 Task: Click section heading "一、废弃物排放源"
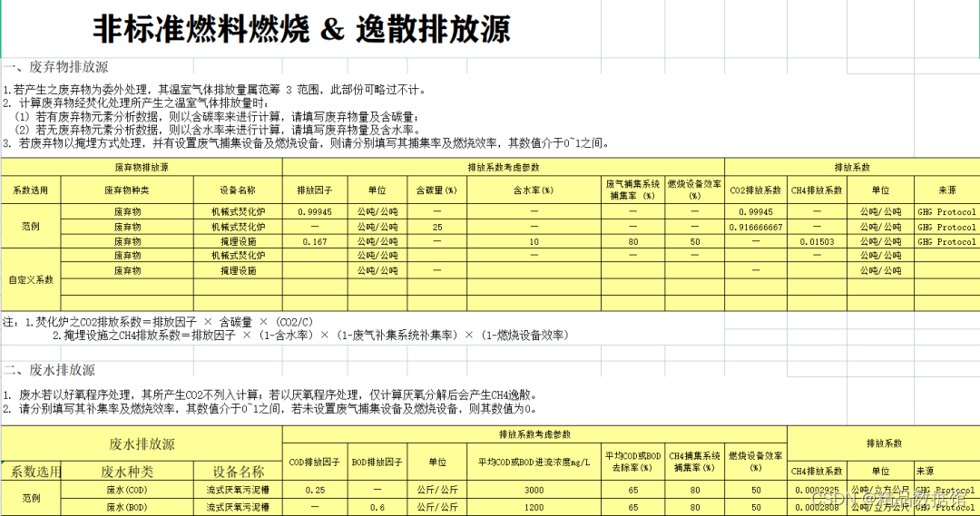coord(55,67)
